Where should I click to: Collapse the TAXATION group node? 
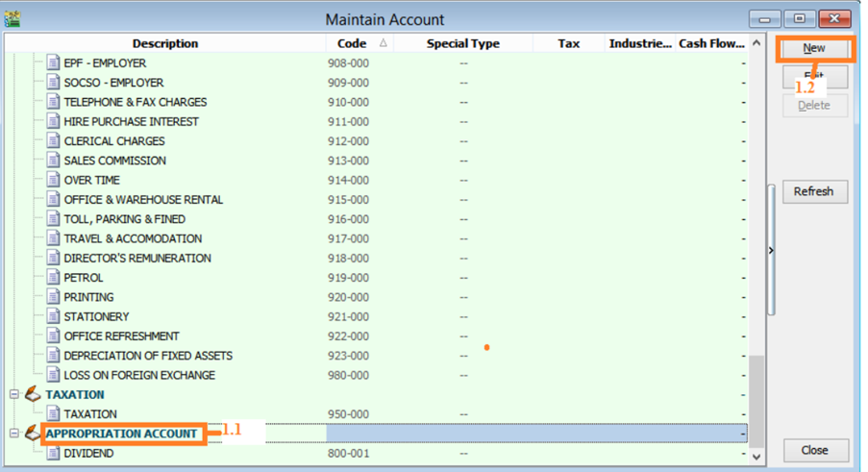coord(14,394)
